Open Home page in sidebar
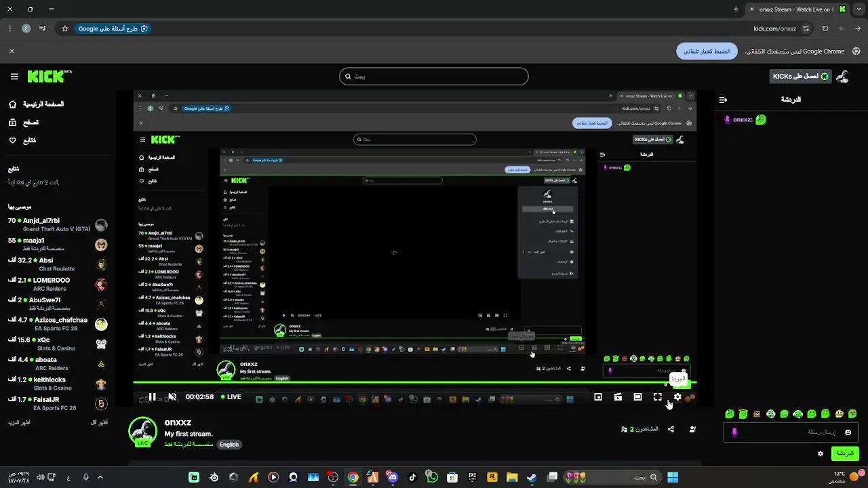Viewport: 868px width, 488px height. tap(36, 104)
